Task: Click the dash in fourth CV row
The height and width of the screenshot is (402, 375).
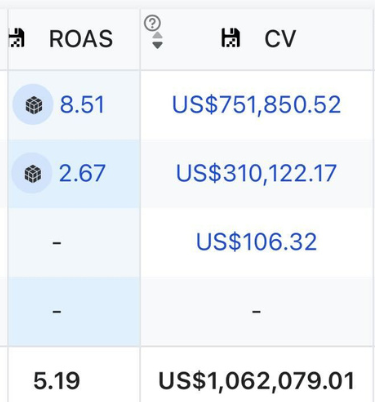Action: click(256, 312)
